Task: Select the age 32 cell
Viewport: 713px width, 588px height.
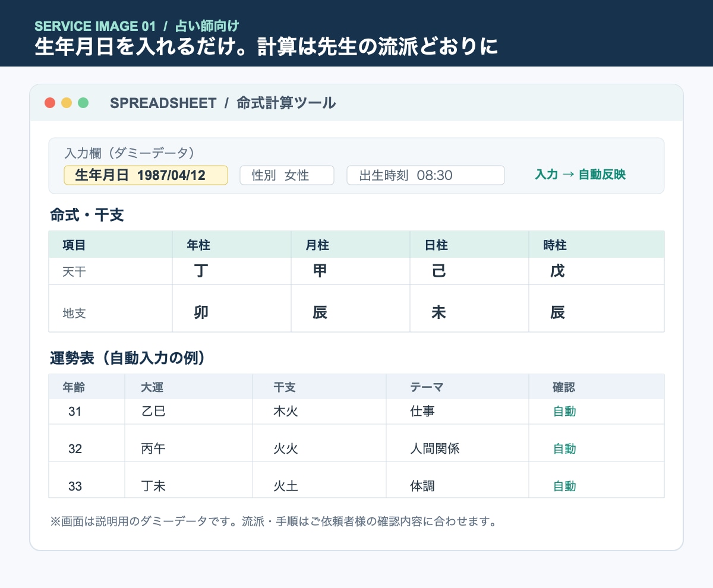Action: pos(87,443)
